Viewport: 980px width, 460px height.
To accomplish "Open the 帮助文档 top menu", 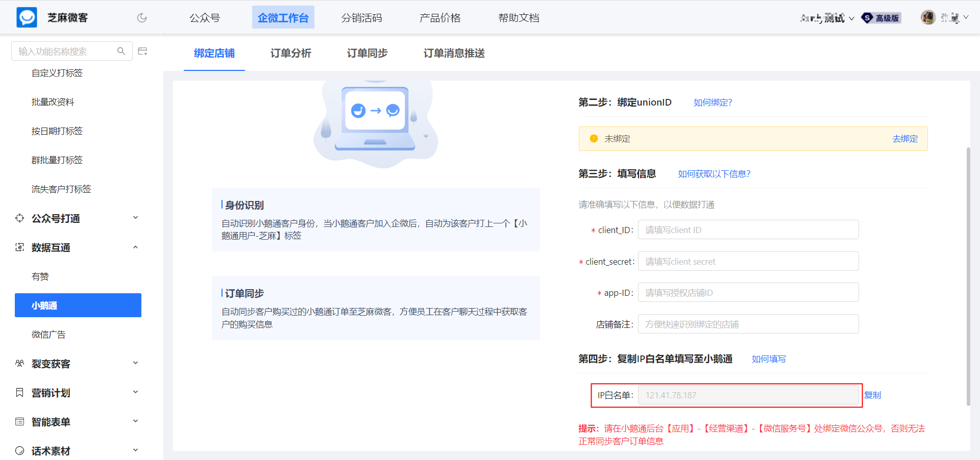I will click(519, 18).
